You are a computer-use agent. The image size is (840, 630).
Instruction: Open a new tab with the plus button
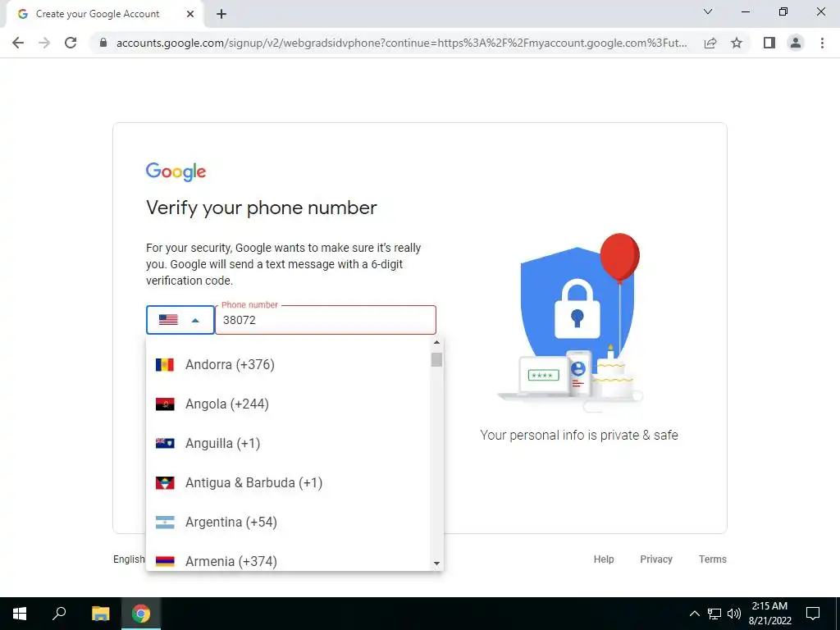[x=221, y=14]
